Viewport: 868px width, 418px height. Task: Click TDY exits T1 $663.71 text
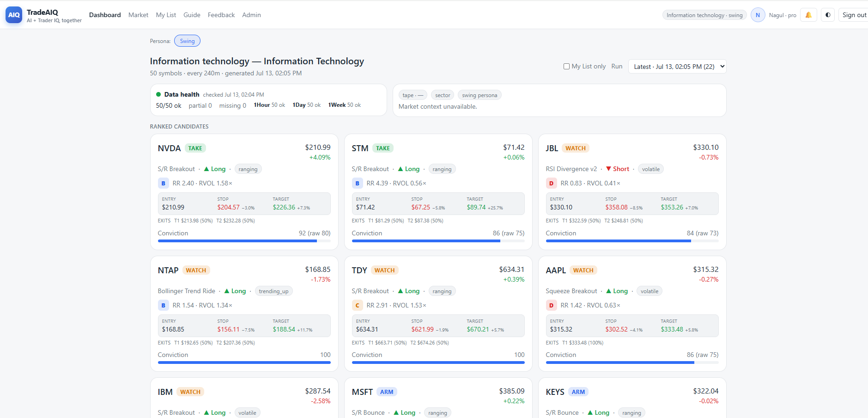point(388,343)
